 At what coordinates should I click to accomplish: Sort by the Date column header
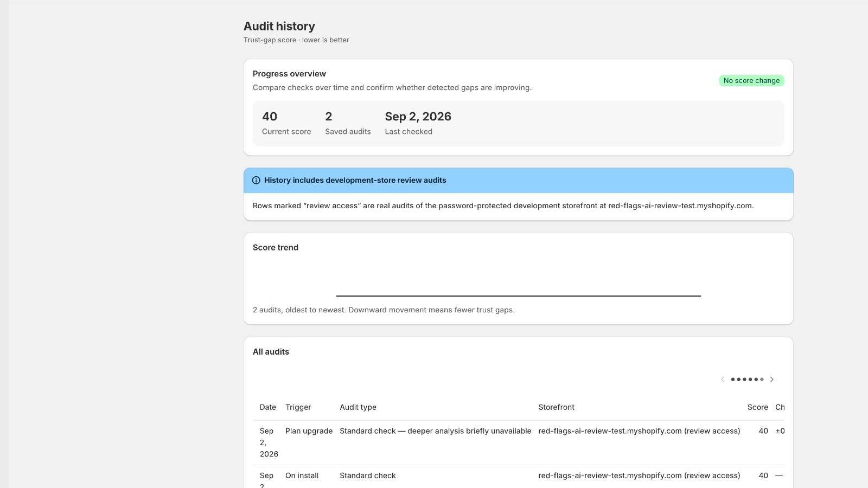click(268, 407)
